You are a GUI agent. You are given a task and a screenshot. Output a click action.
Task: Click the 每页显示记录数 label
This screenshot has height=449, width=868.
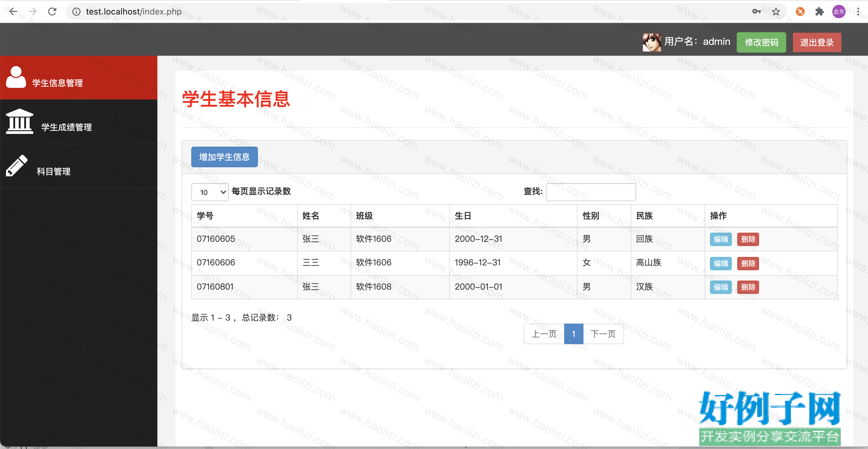(261, 191)
